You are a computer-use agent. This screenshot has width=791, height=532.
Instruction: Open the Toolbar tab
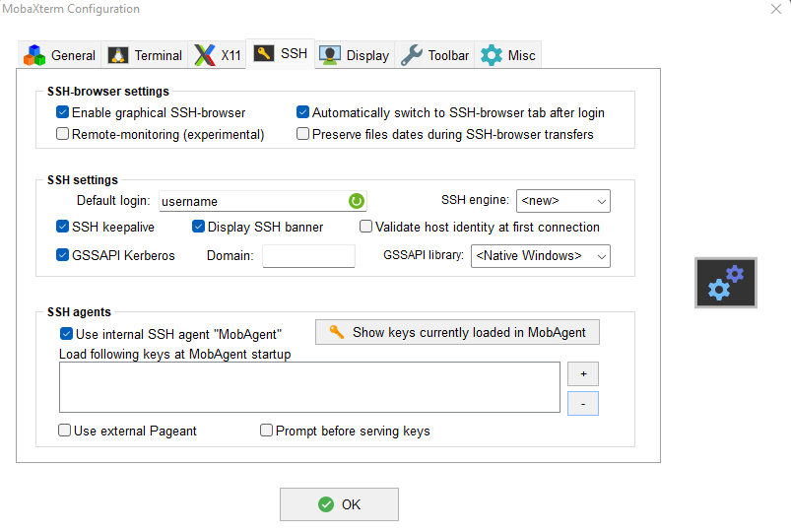434,55
